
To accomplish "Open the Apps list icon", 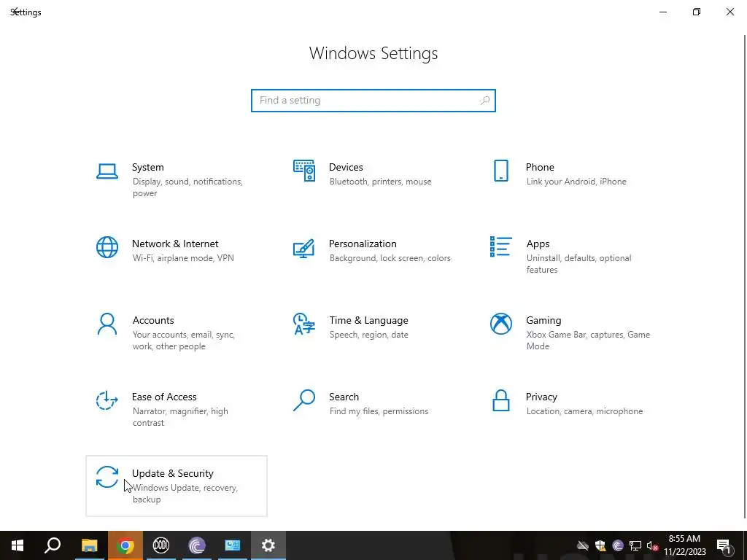I will click(x=500, y=246).
